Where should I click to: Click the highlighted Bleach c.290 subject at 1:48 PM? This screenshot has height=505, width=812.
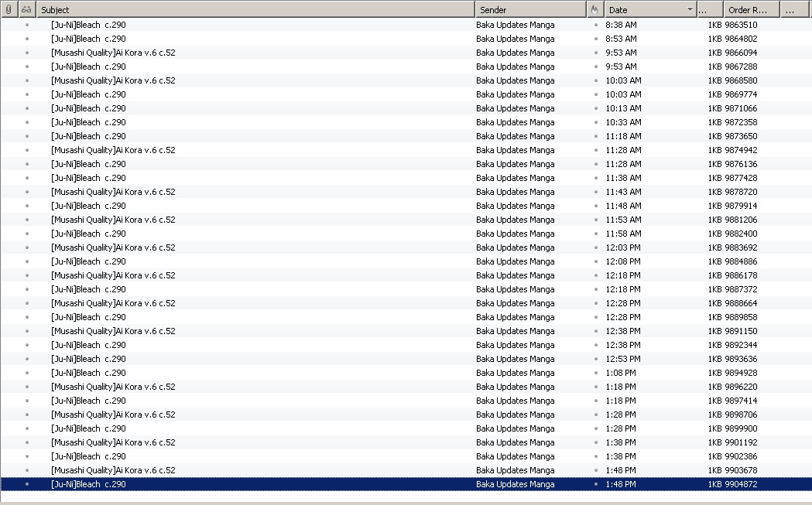pyautogui.click(x=88, y=484)
